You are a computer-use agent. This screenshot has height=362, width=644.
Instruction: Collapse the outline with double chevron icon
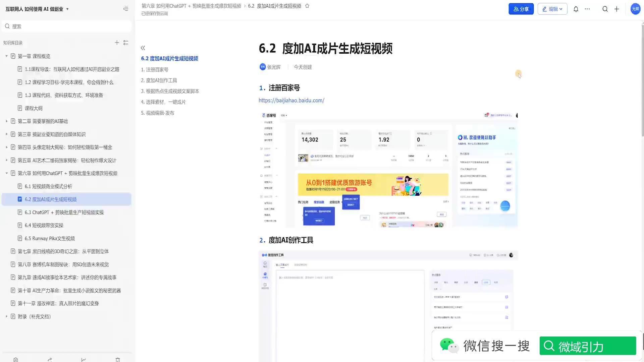pyautogui.click(x=143, y=48)
